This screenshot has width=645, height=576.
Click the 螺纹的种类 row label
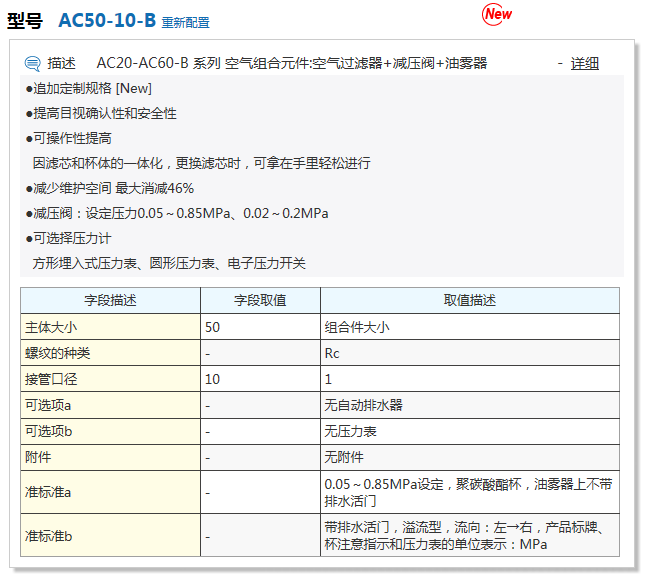coord(110,353)
